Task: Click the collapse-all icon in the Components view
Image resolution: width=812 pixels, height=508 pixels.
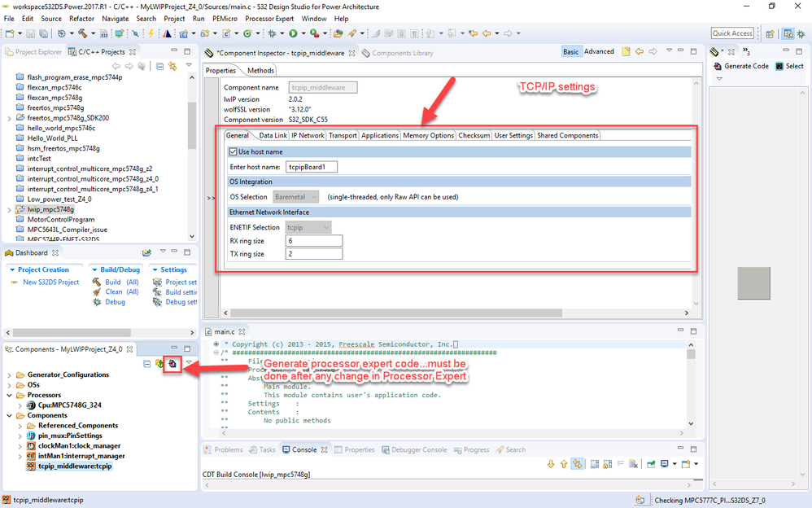Action: click(147, 364)
